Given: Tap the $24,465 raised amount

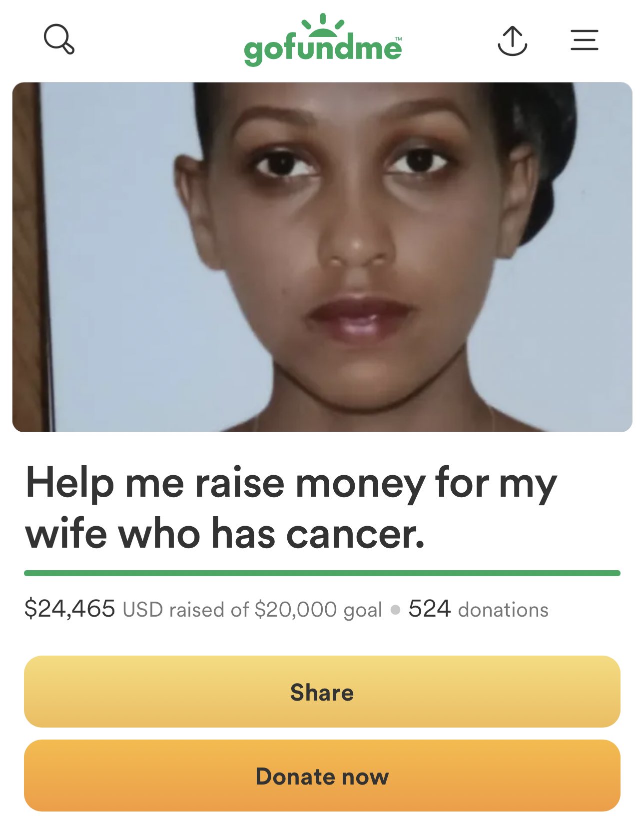Looking at the screenshot, I should pyautogui.click(x=69, y=609).
